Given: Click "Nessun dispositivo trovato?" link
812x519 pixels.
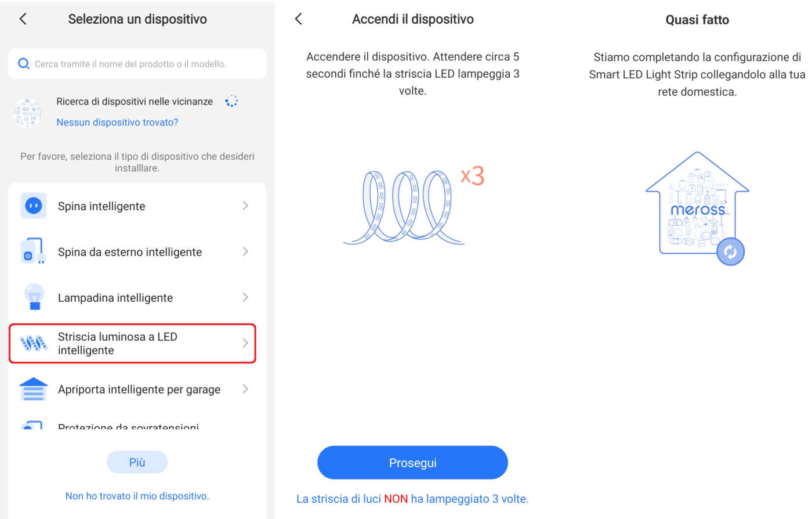Looking at the screenshot, I should tap(117, 122).
